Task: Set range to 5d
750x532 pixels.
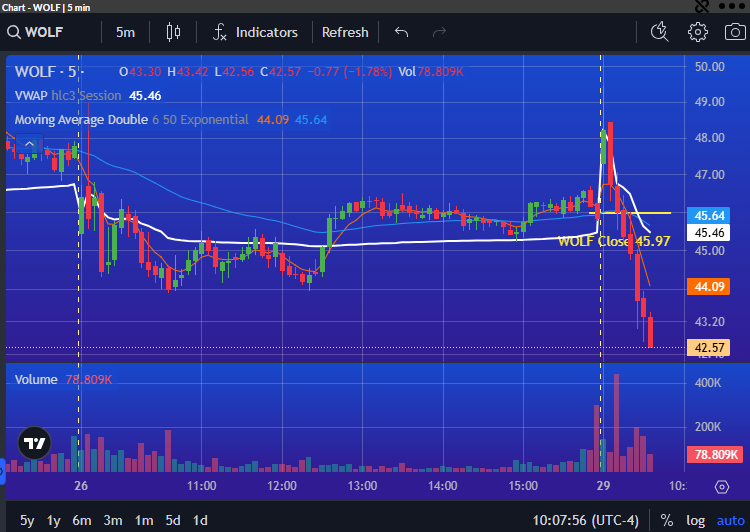Action: coord(173,520)
